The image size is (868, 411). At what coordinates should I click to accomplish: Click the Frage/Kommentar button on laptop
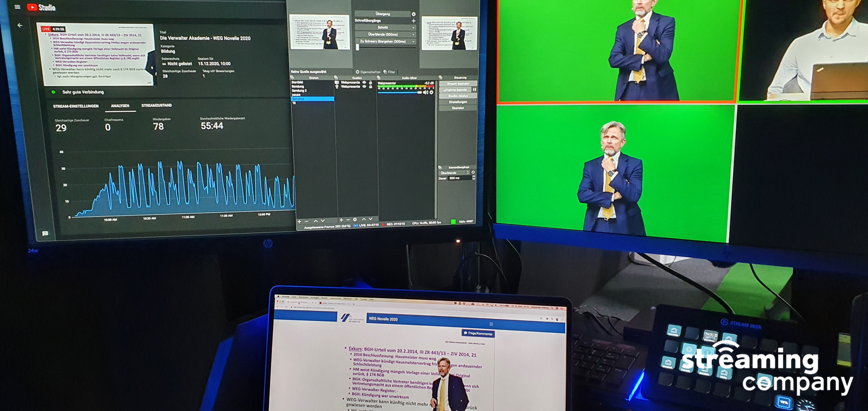click(x=478, y=333)
